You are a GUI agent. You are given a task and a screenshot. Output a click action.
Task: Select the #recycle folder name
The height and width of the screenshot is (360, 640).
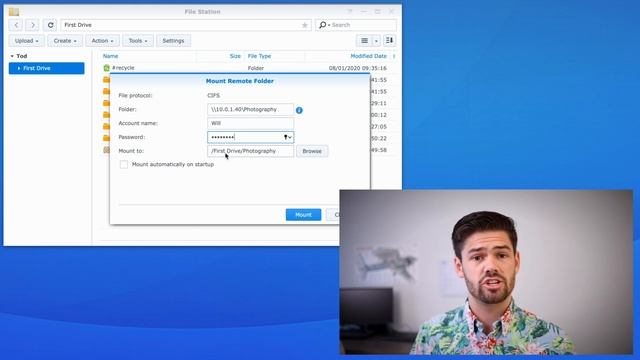point(123,68)
